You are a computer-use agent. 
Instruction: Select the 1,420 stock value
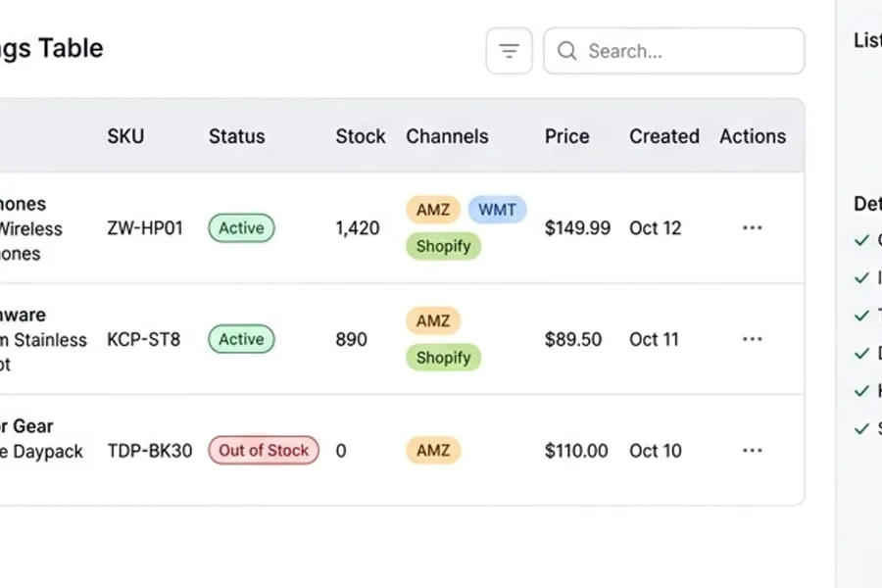point(357,228)
